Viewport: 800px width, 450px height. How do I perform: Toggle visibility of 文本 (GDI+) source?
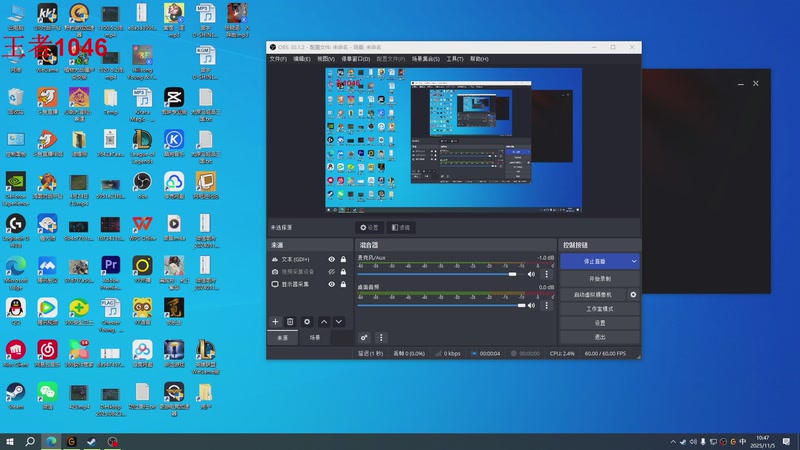[x=332, y=259]
